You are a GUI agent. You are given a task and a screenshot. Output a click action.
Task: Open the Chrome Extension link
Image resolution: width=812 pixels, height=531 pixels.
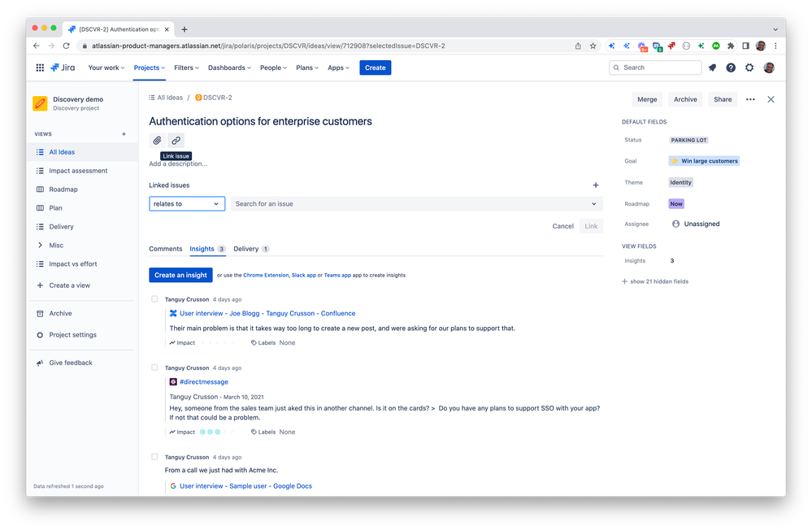pos(266,275)
